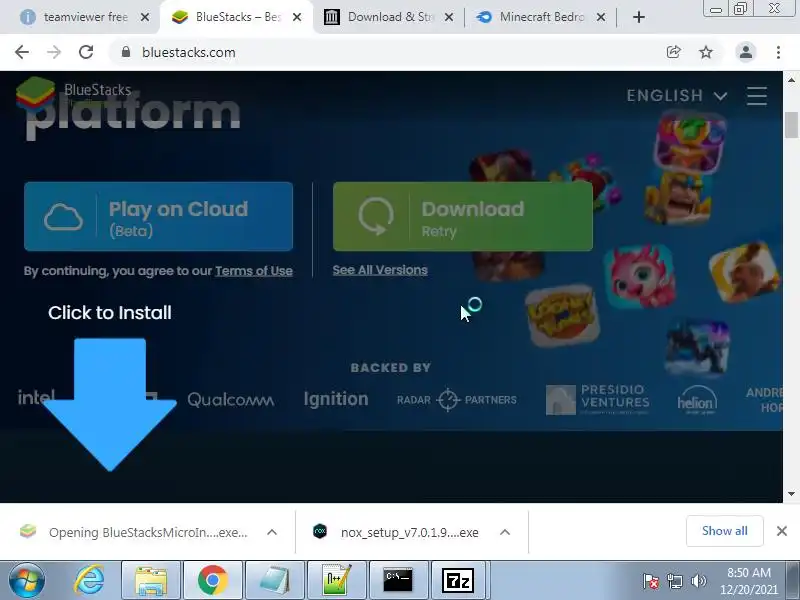
Task: Click the BlueStacks logo
Action: click(74, 95)
